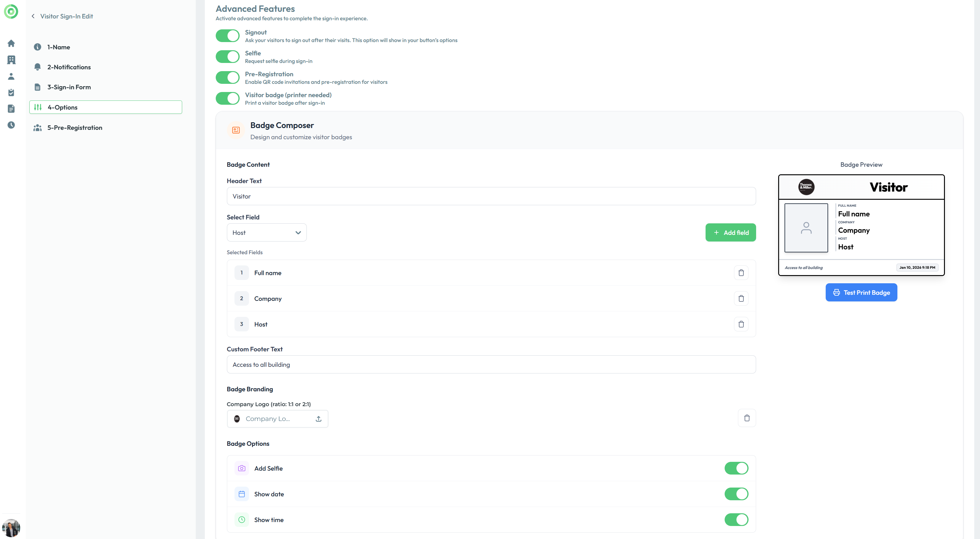Delete the Full name selected field
980x539 pixels.
741,273
